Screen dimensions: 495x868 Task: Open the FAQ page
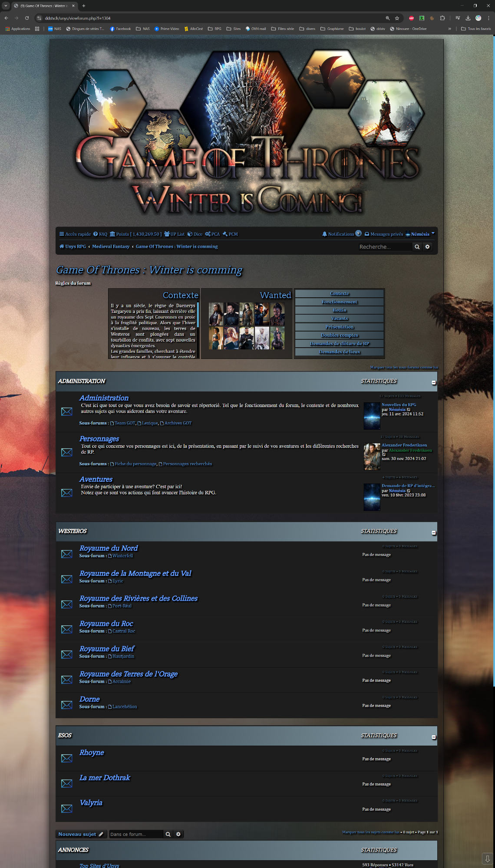point(100,234)
